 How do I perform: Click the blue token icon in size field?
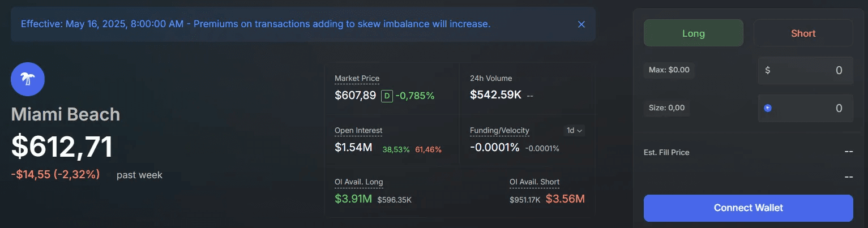(x=768, y=108)
